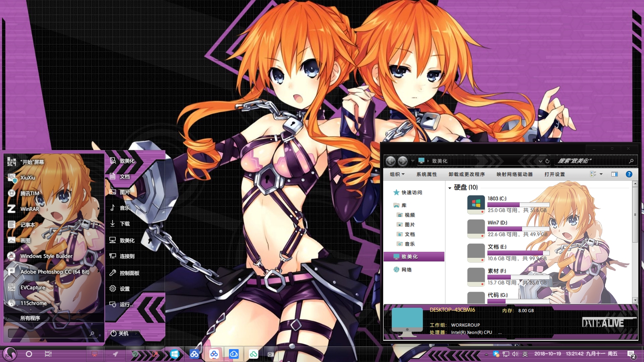Refresh the Explorer view

(547, 161)
